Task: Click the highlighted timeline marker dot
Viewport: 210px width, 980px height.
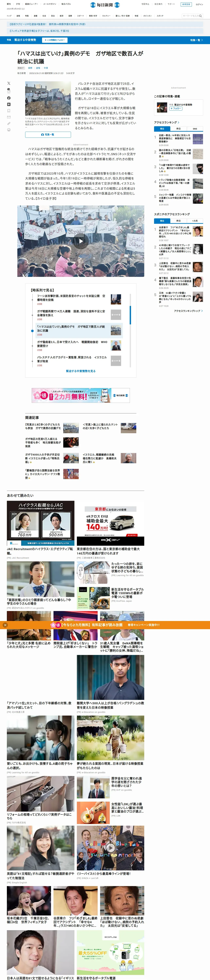Action: point(32,331)
